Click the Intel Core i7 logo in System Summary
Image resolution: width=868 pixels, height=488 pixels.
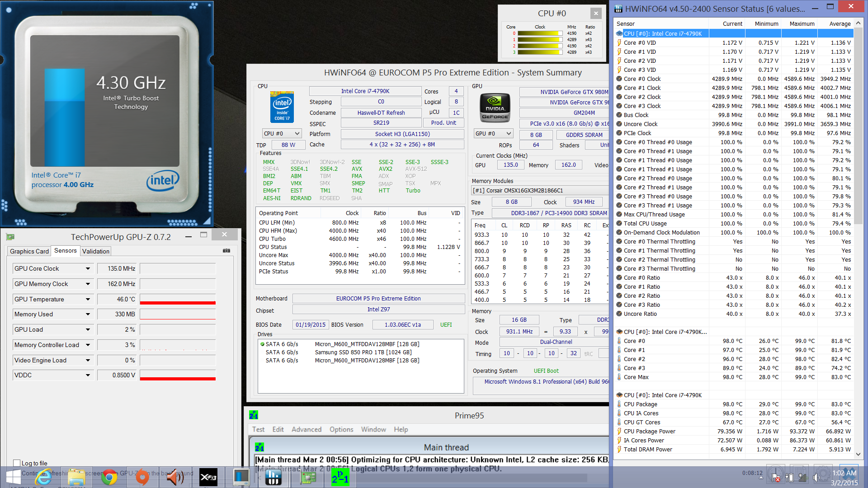pyautogui.click(x=282, y=107)
